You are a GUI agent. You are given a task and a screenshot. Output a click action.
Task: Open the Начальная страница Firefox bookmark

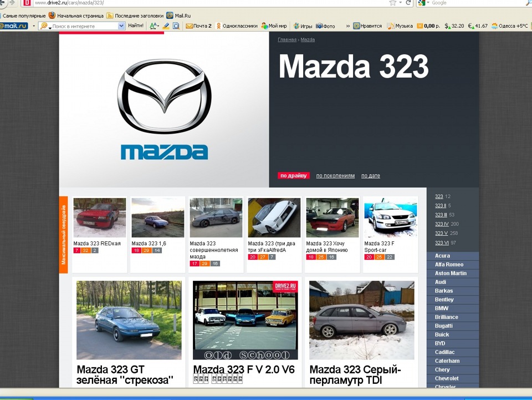pos(76,16)
